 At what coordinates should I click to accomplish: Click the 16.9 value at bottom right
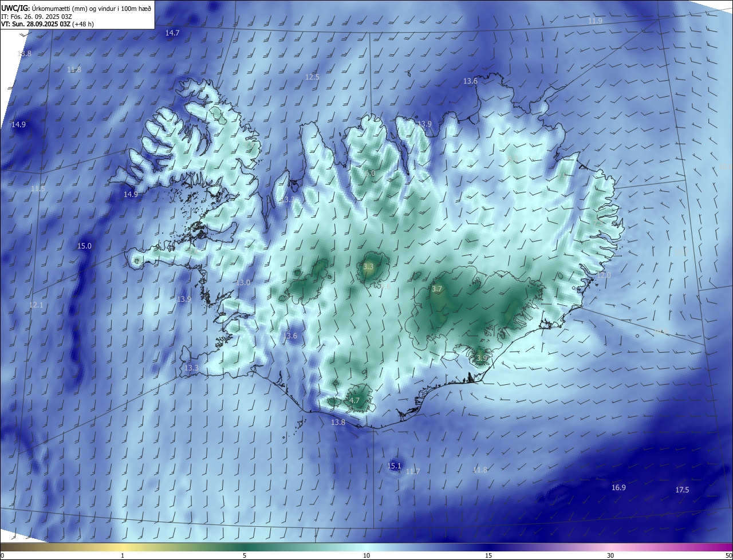point(618,488)
